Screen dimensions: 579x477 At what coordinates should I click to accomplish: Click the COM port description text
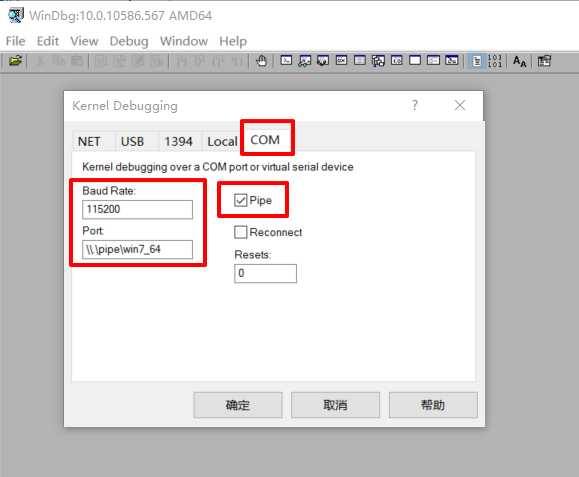tap(218, 167)
